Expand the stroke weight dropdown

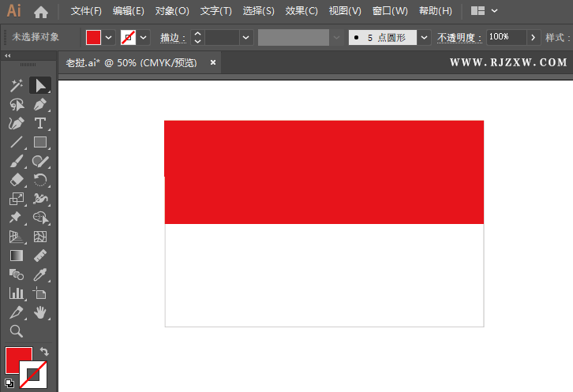click(x=246, y=37)
